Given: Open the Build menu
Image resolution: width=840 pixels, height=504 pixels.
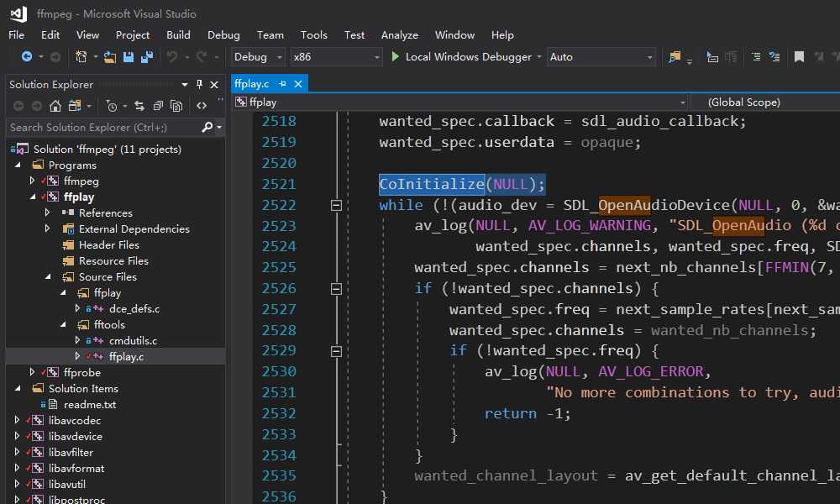Looking at the screenshot, I should pos(178,34).
